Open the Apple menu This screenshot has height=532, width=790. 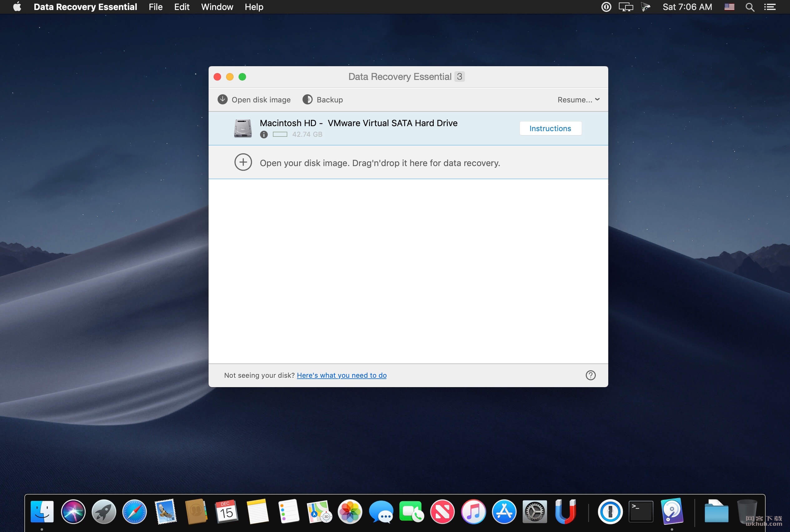[x=17, y=7]
